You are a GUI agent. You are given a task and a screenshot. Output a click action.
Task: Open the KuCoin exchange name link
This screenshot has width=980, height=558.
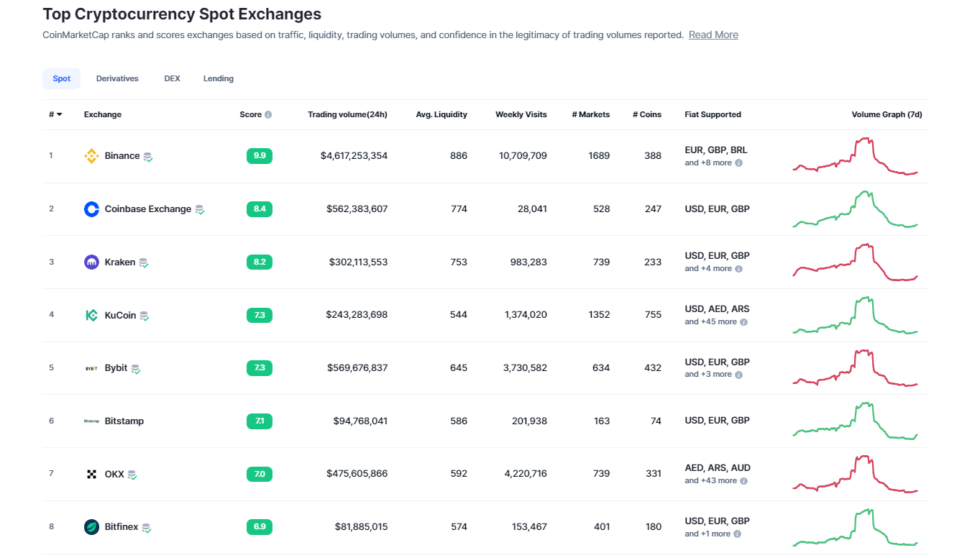coord(121,315)
